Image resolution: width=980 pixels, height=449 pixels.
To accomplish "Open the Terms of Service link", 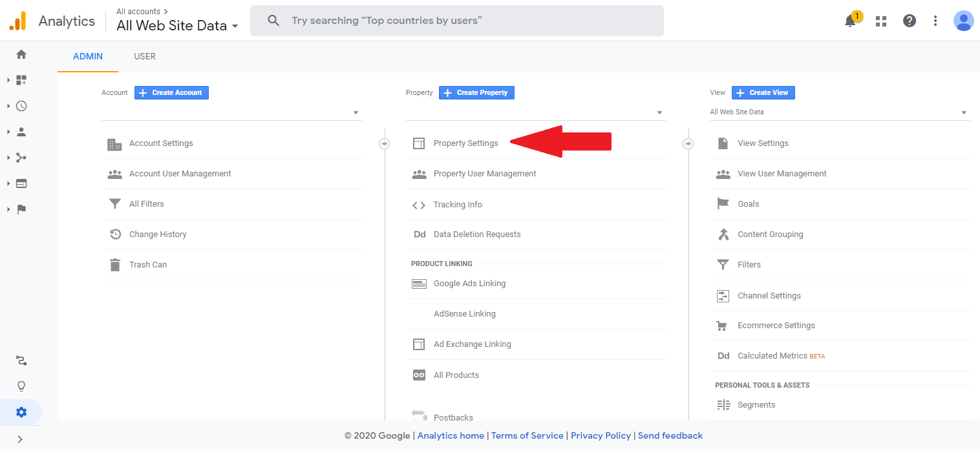I will pyautogui.click(x=527, y=436).
